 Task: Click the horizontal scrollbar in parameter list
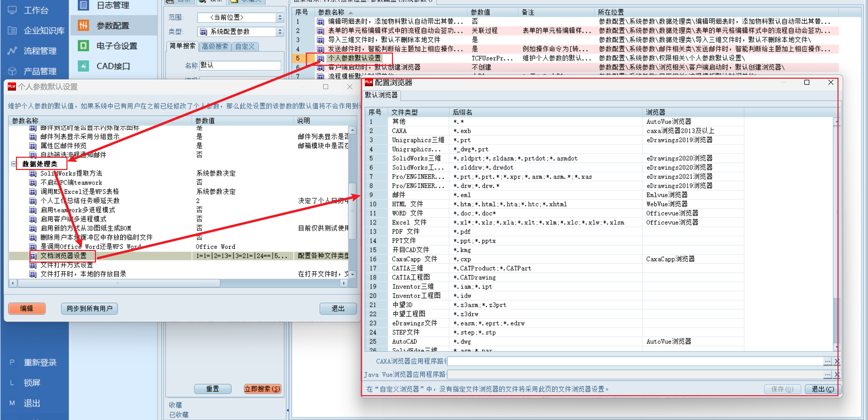pyautogui.click(x=178, y=283)
